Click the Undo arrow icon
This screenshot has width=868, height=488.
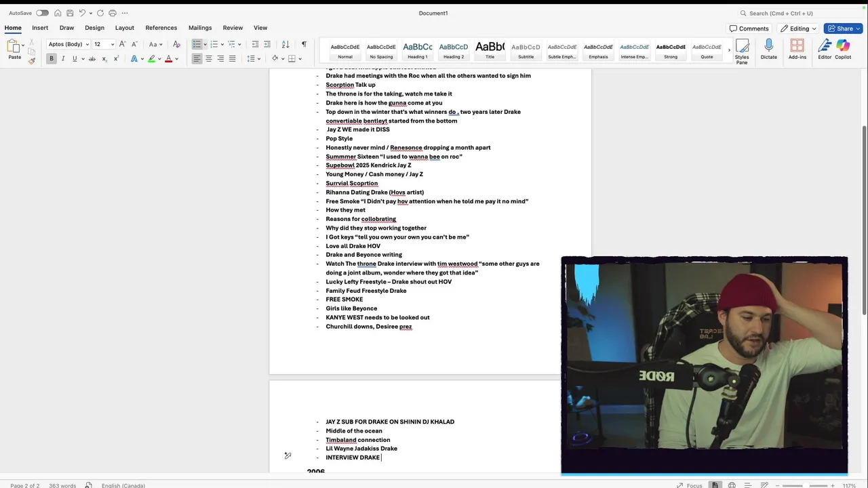(x=82, y=13)
